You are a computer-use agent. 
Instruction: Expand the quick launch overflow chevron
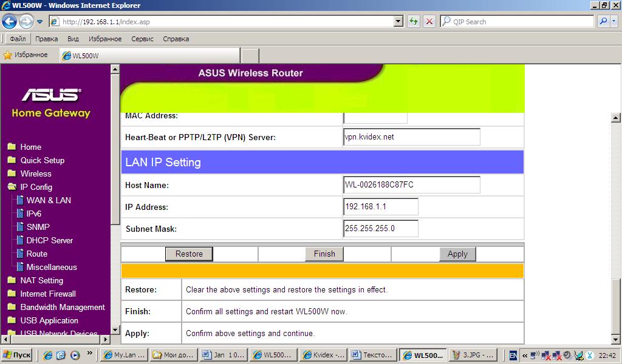(90, 353)
